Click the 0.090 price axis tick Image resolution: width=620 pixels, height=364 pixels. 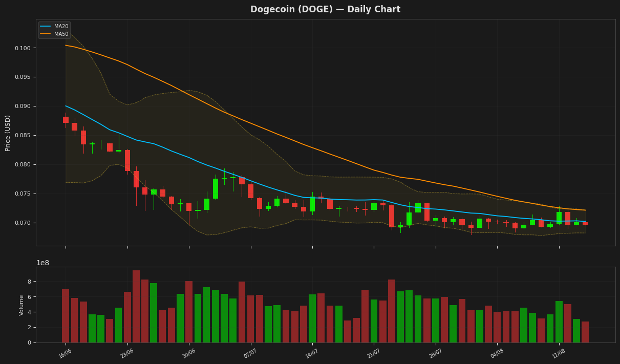click(23, 106)
